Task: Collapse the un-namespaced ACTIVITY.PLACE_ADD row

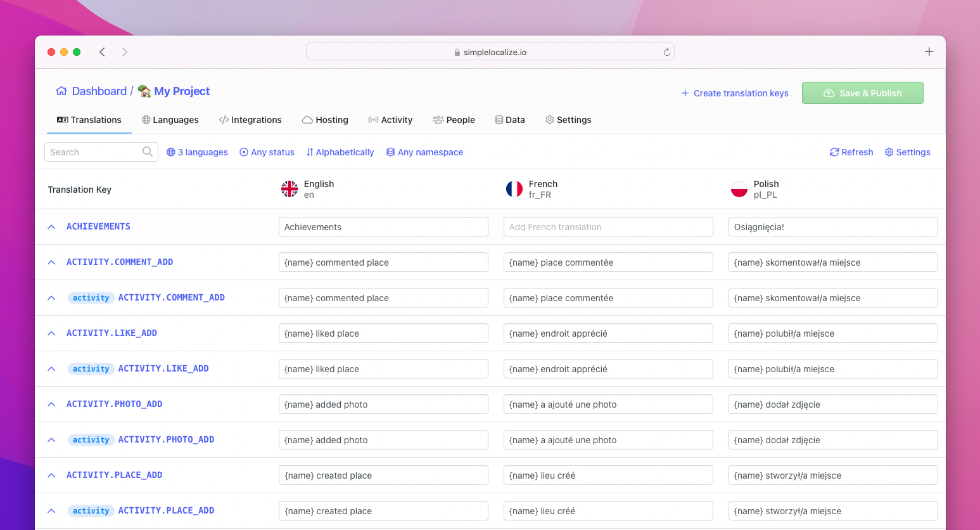Action: (x=51, y=475)
